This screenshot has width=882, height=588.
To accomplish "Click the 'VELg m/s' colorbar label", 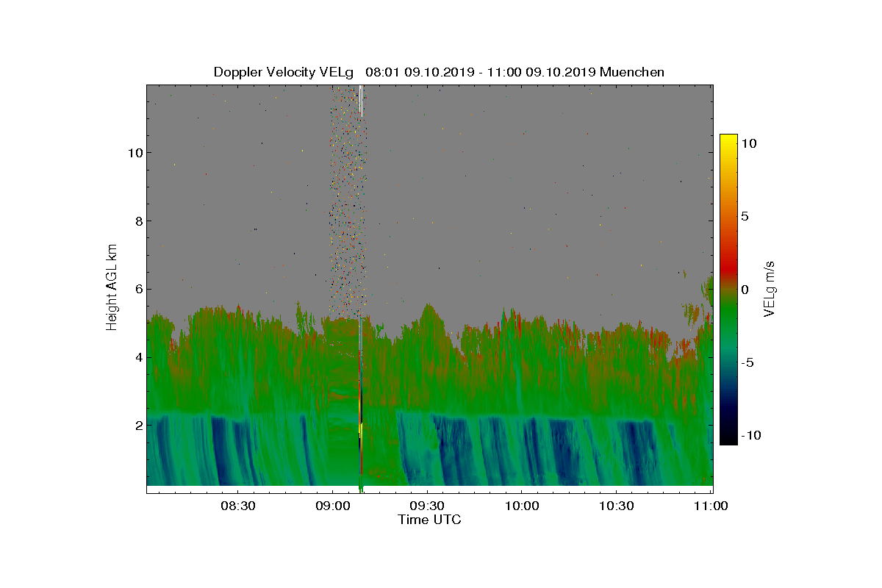I will point(770,288).
